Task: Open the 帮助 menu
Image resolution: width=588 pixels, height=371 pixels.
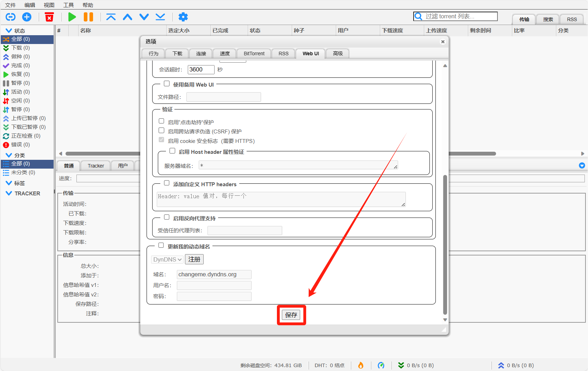Action: pos(88,5)
